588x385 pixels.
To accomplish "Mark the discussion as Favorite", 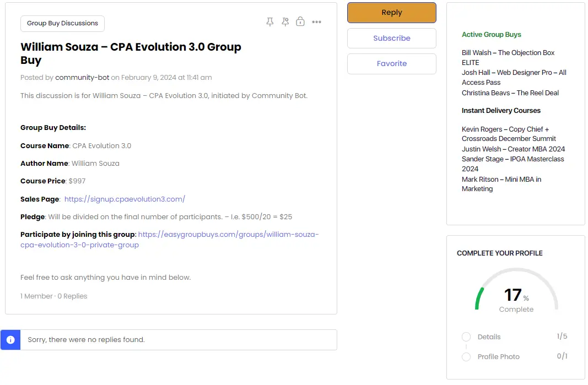I will [391, 63].
